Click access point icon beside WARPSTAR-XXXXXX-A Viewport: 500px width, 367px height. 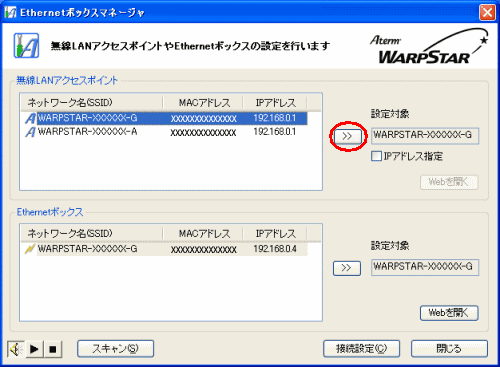click(30, 132)
